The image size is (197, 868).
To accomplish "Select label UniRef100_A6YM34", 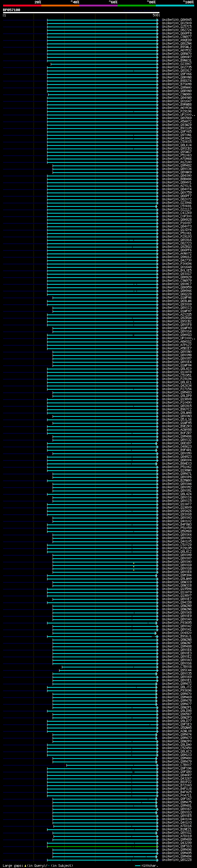I will tap(177, 108).
